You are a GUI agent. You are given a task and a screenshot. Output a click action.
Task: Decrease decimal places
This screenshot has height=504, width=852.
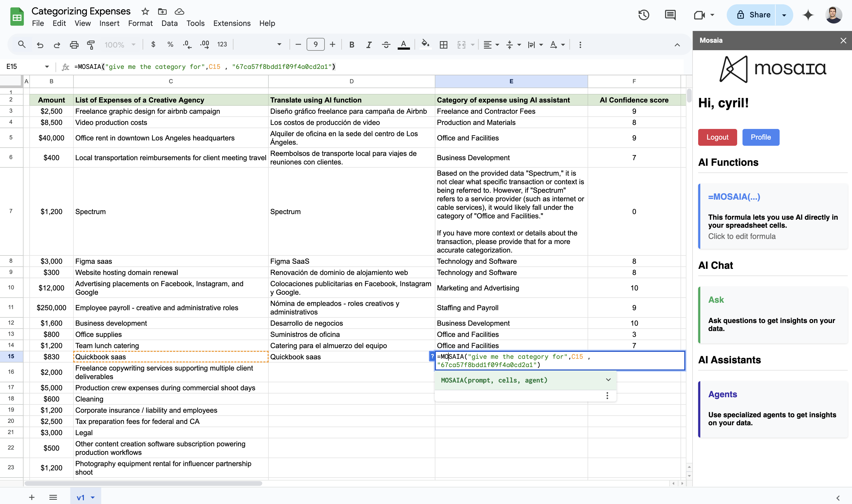pos(186,45)
